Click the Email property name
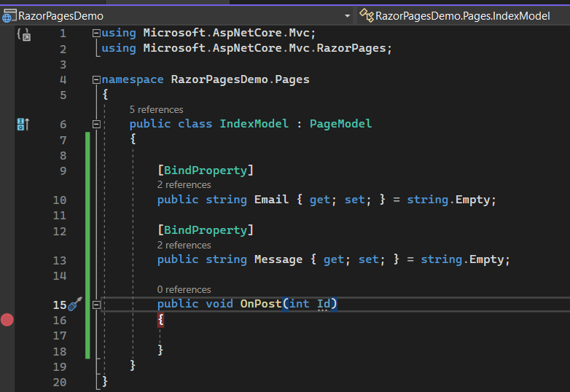This screenshot has height=392, width=570. [x=271, y=200]
